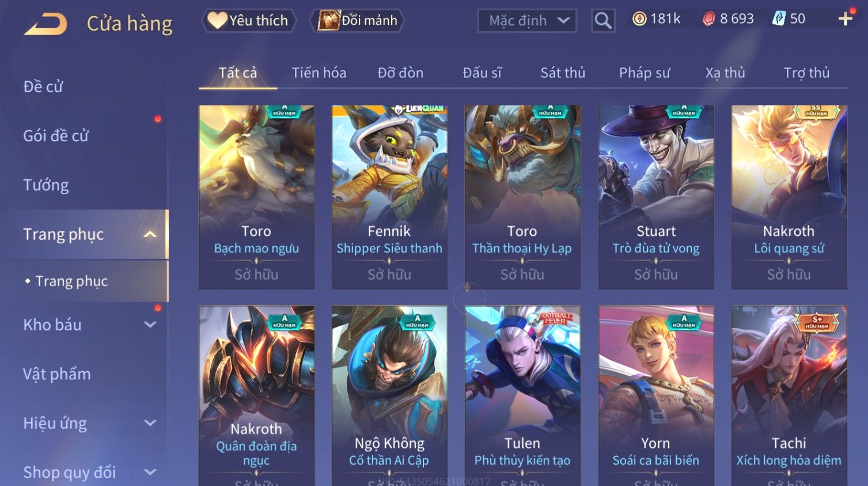The width and height of the screenshot is (868, 486).
Task: Open the search magnifier icon
Action: click(x=602, y=21)
